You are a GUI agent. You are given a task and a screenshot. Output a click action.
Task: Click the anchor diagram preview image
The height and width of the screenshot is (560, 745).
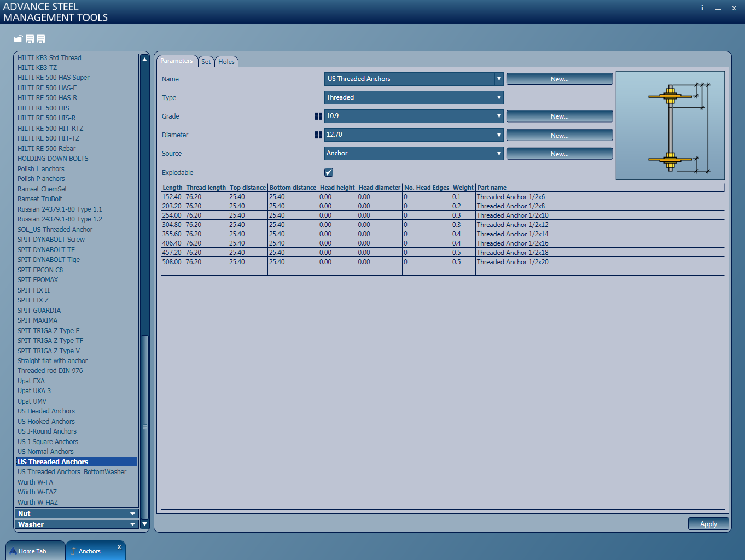click(670, 126)
